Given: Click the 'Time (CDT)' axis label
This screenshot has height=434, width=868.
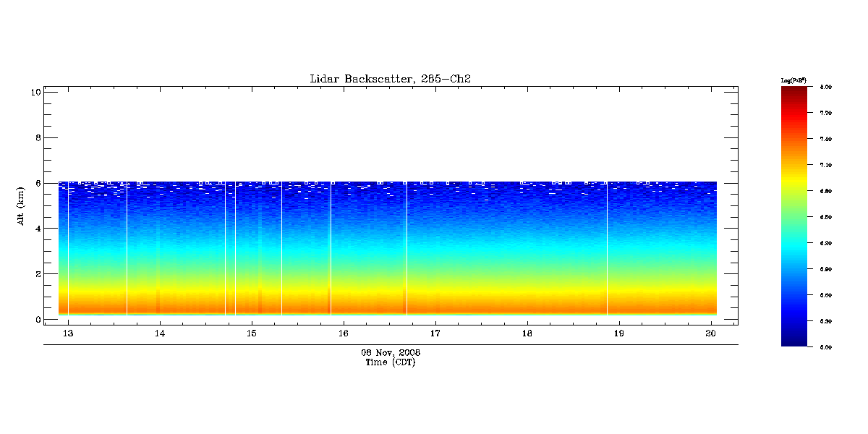Looking at the screenshot, I should [391, 362].
